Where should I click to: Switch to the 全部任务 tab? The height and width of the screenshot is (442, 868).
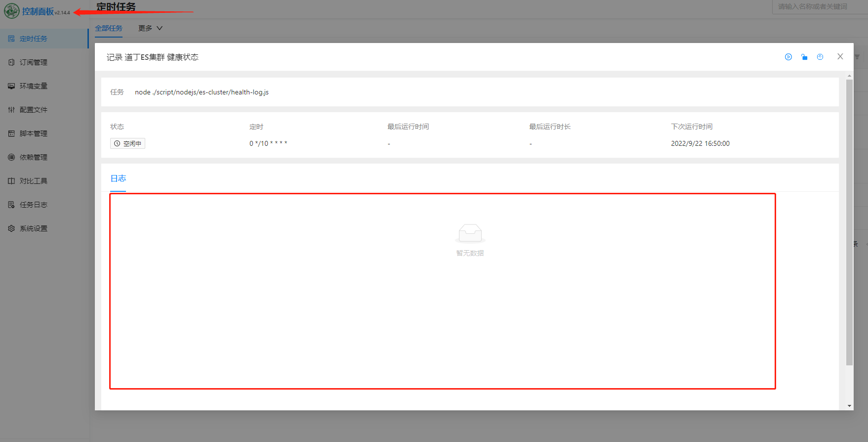pos(109,28)
